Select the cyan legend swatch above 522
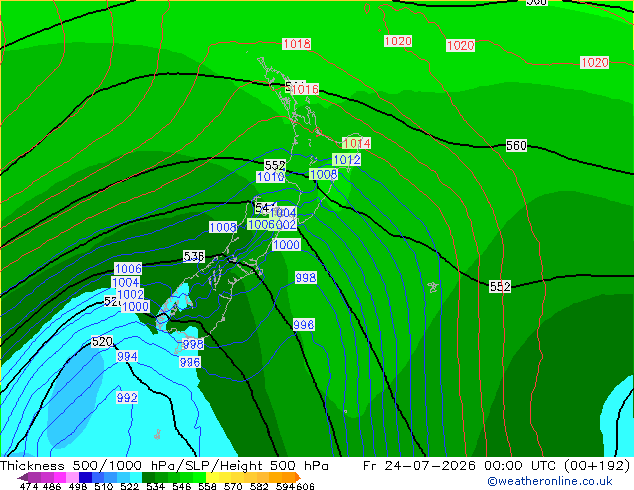634x490 pixels. 136,477
